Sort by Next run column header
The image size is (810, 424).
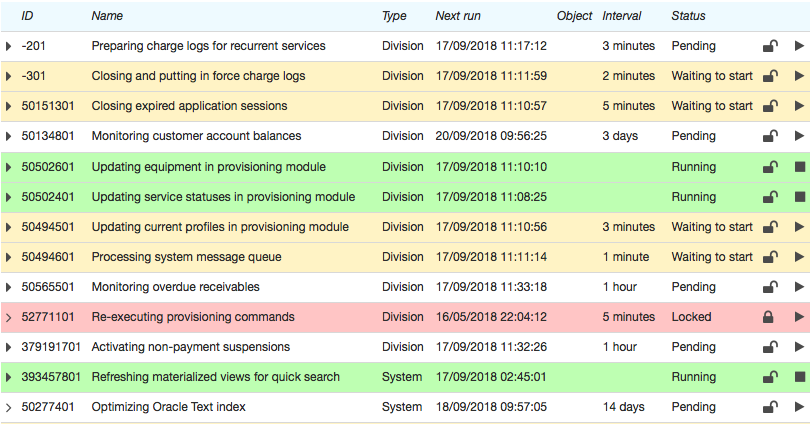pyautogui.click(x=458, y=16)
